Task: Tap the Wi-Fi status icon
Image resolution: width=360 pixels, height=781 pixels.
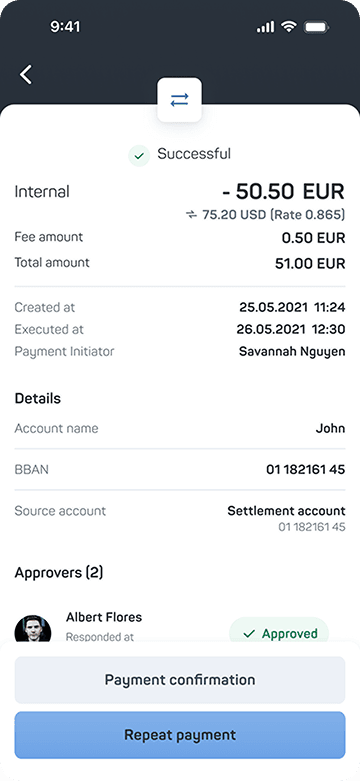Action: pos(289,26)
